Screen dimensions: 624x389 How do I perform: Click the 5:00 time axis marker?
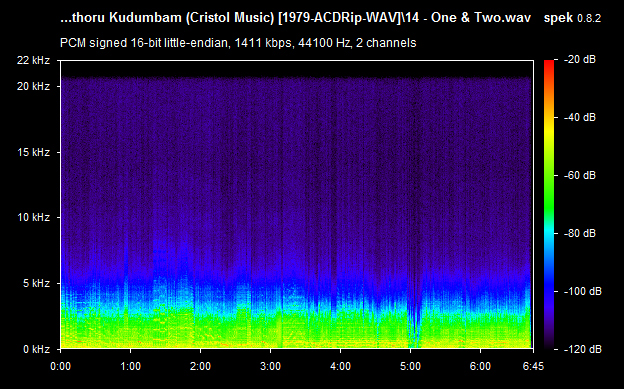point(410,366)
